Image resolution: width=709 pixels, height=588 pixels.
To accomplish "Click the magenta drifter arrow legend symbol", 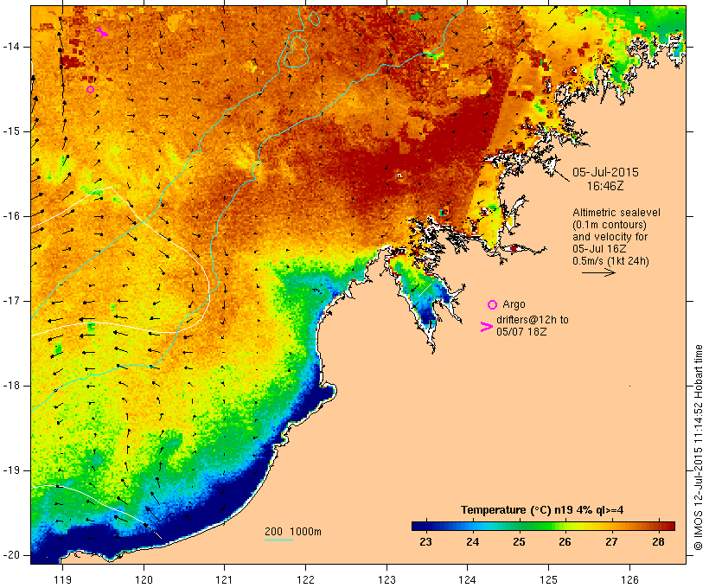I will [x=487, y=327].
